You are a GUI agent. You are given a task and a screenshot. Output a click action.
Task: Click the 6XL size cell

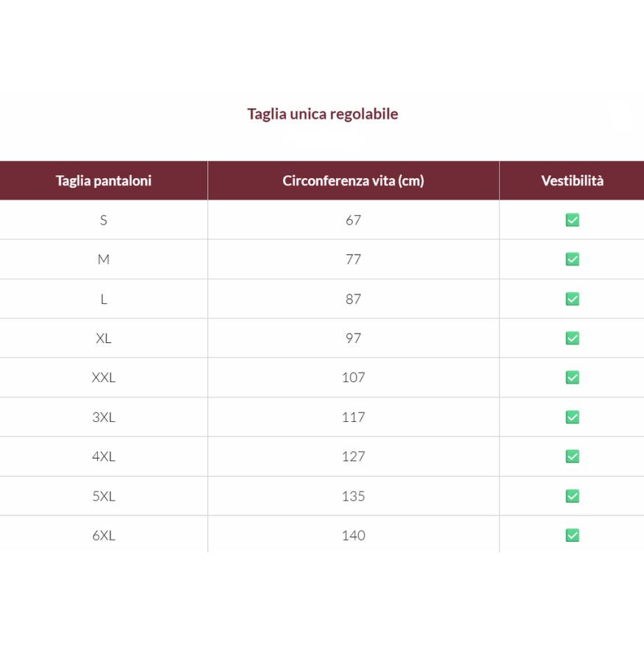(104, 535)
